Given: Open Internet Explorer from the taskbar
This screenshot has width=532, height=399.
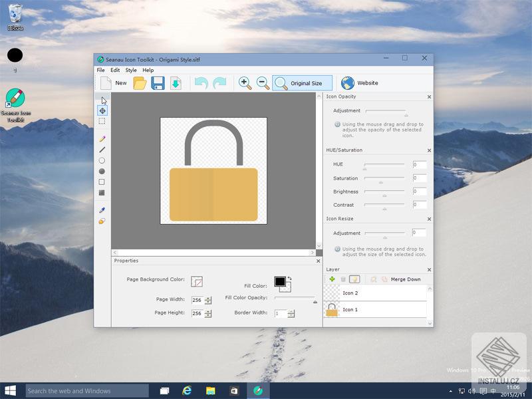Looking at the screenshot, I should pos(187,391).
